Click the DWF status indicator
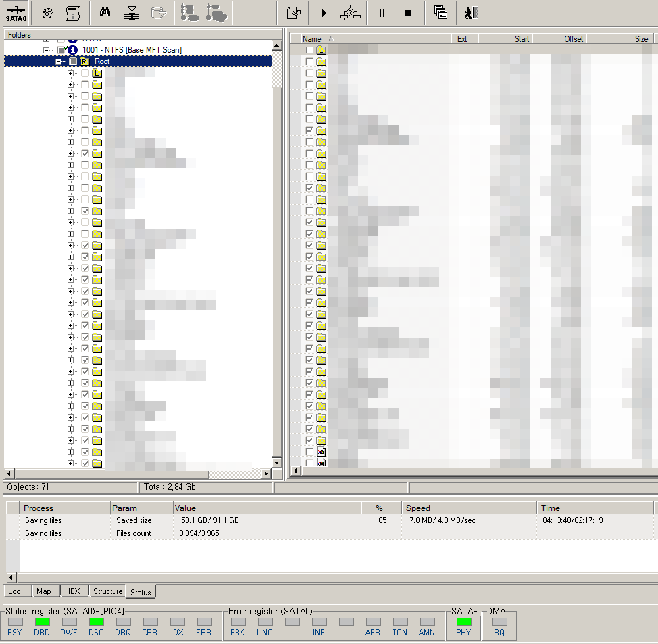Image resolution: width=658 pixels, height=644 pixels. 69,622
